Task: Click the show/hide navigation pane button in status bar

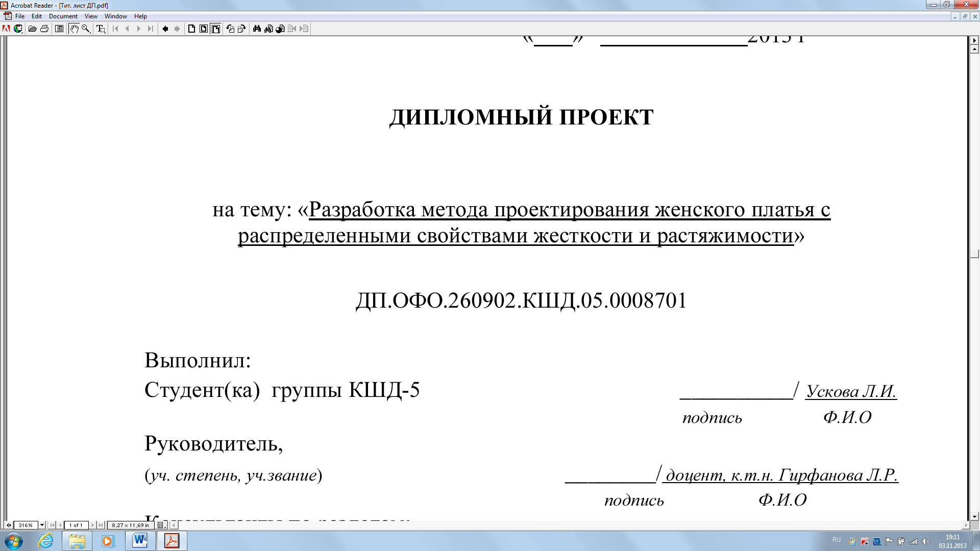Action: coord(8,525)
